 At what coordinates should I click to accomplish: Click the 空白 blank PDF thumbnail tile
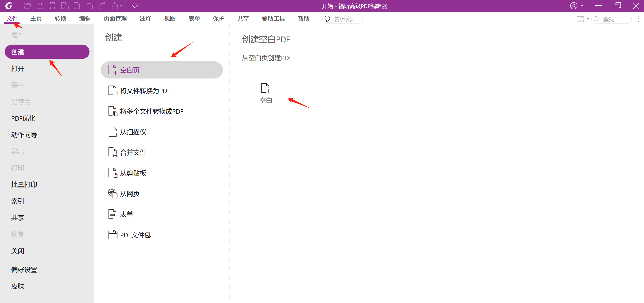pyautogui.click(x=265, y=93)
